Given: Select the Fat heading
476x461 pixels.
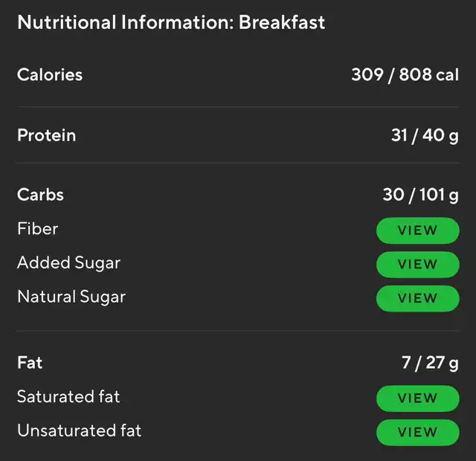Looking at the screenshot, I should click(x=30, y=363).
